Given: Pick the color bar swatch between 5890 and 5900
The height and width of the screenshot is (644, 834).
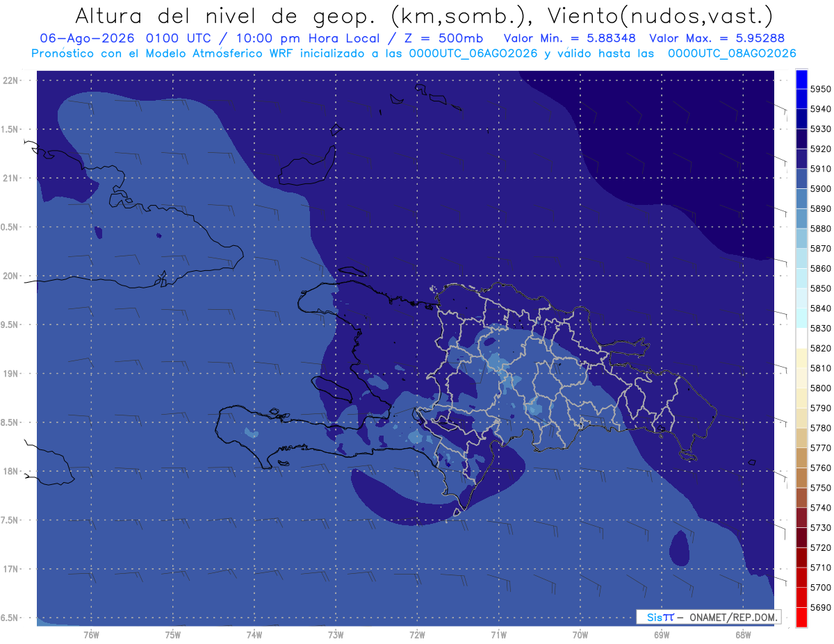Looking at the screenshot, I should [801, 199].
